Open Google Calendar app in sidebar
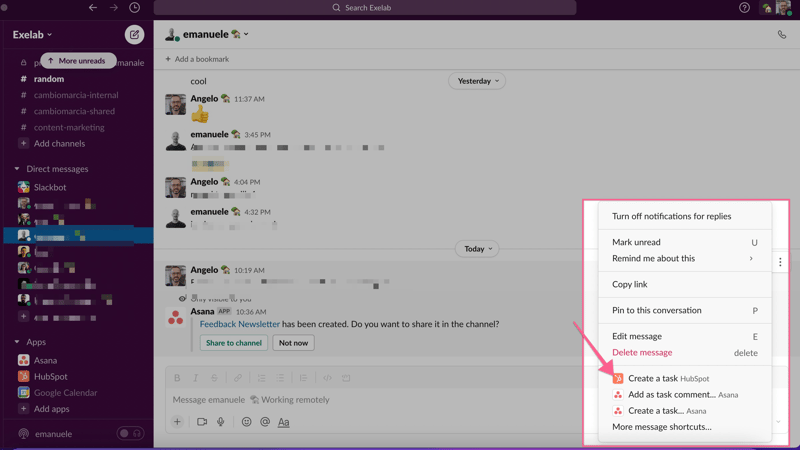800x450 pixels. click(x=65, y=393)
